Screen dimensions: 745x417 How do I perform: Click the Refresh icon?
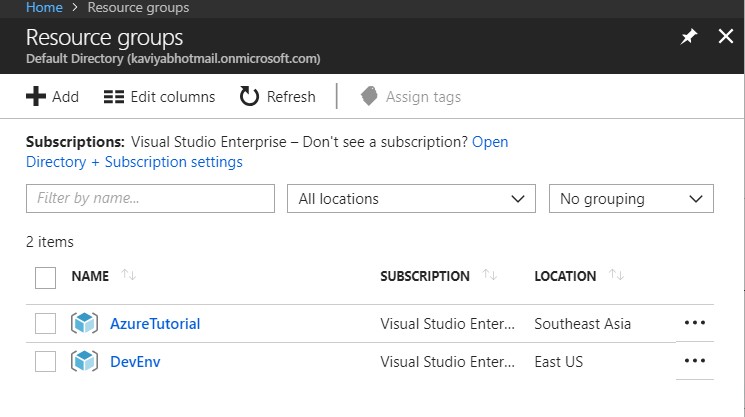(x=249, y=96)
